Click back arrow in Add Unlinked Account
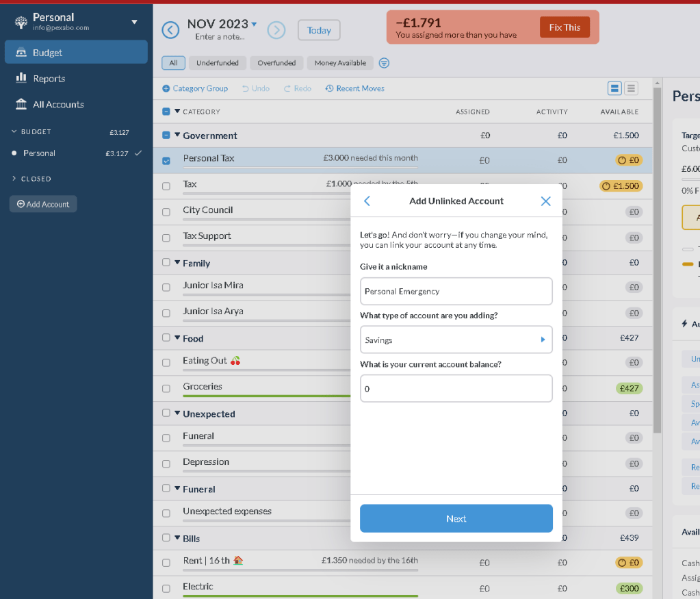700x599 pixels. pos(367,201)
